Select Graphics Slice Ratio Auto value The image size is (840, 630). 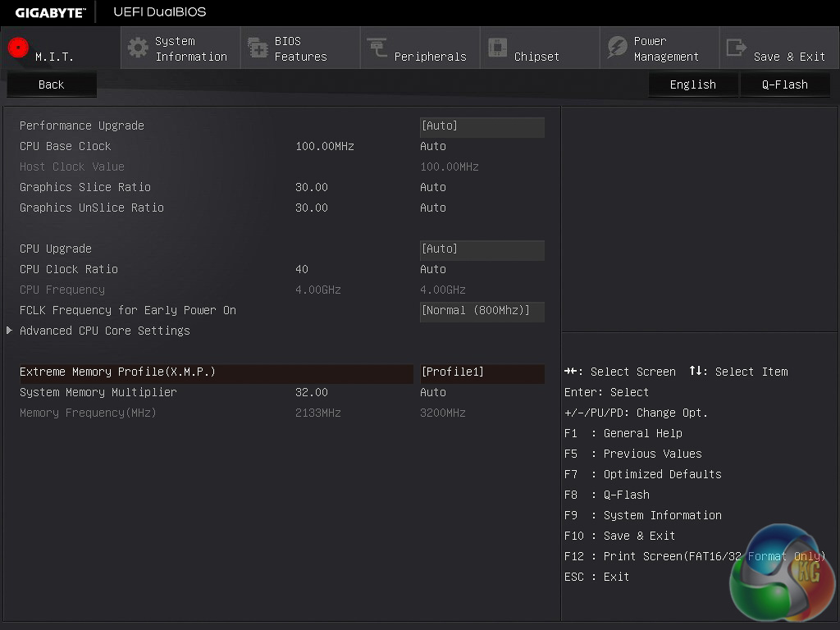[433, 187]
